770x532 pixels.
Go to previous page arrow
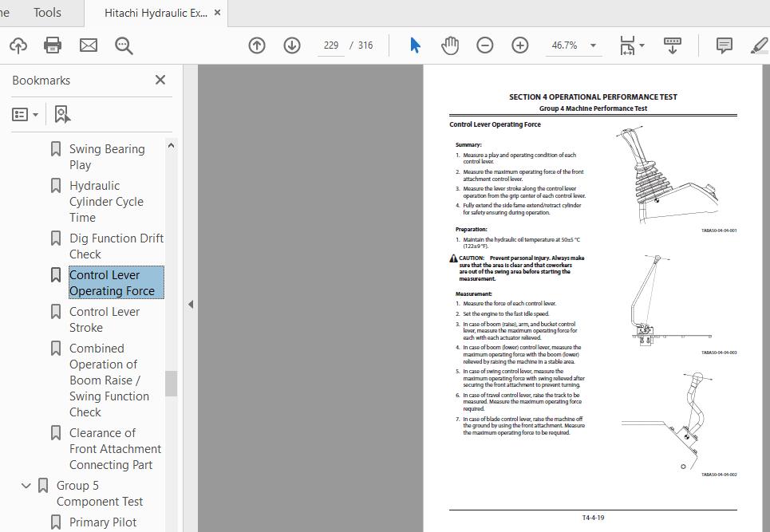257,45
